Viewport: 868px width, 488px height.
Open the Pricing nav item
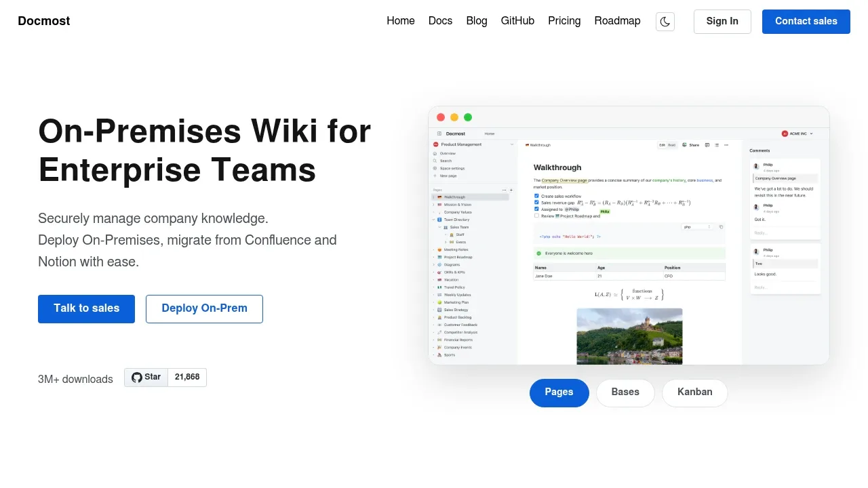pyautogui.click(x=564, y=21)
